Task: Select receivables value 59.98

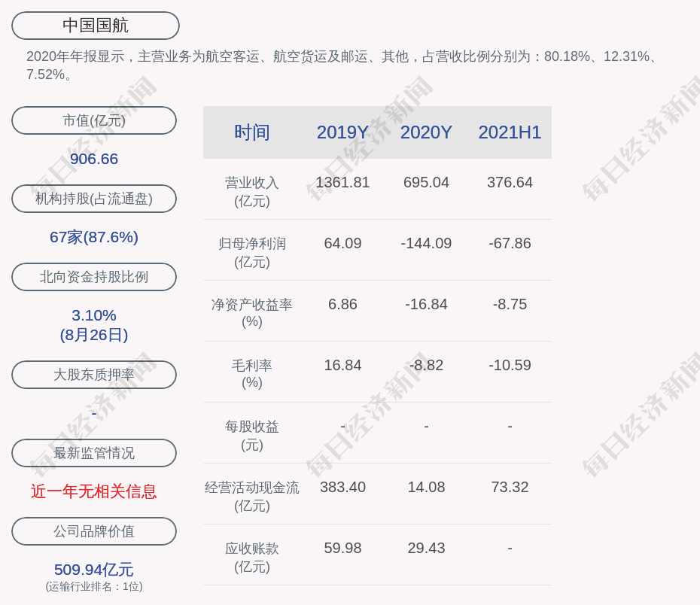Action: point(342,548)
